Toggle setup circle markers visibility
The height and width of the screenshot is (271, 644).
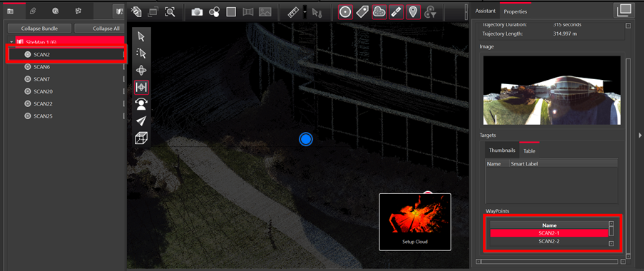pos(345,12)
